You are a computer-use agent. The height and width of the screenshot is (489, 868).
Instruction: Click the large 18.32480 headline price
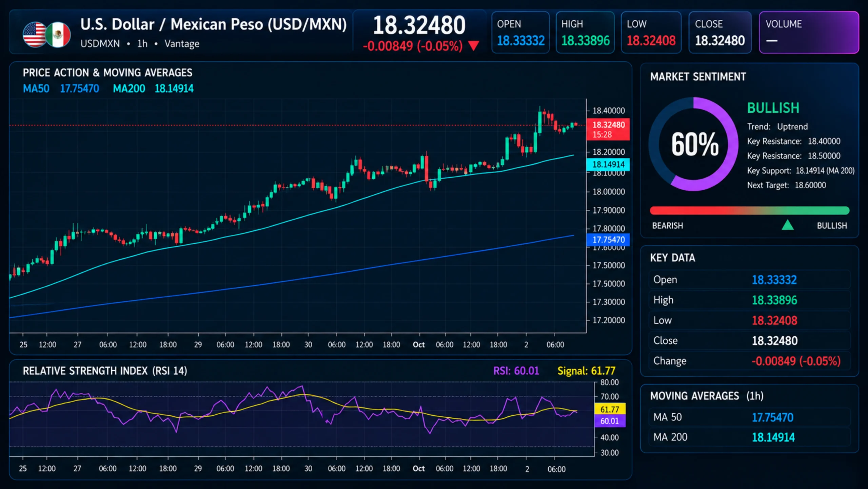[419, 25]
